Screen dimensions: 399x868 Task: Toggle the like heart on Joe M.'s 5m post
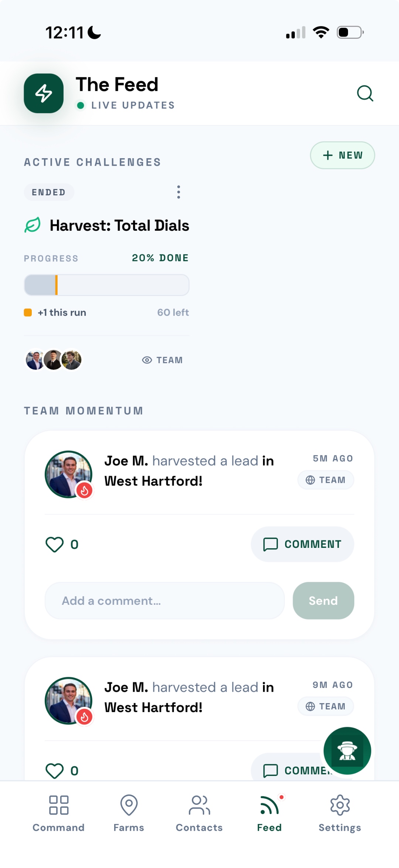(54, 544)
